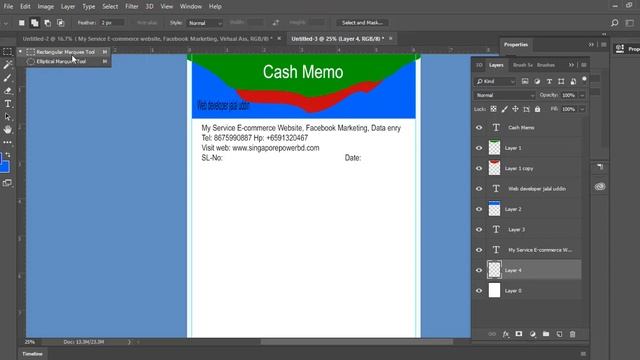Viewport: 640px width, 360px height.
Task: Open the search icon in options bar
Action: (x=615, y=23)
